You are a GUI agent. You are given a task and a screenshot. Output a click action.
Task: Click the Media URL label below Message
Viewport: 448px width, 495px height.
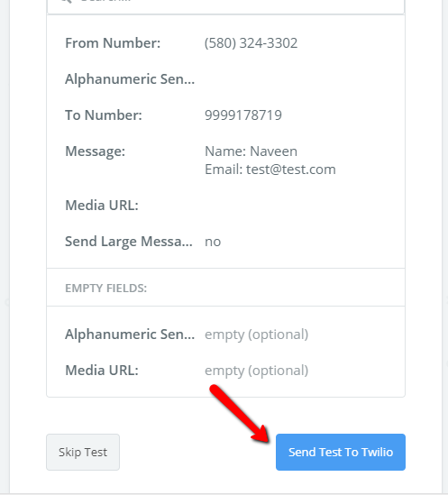[x=102, y=206]
